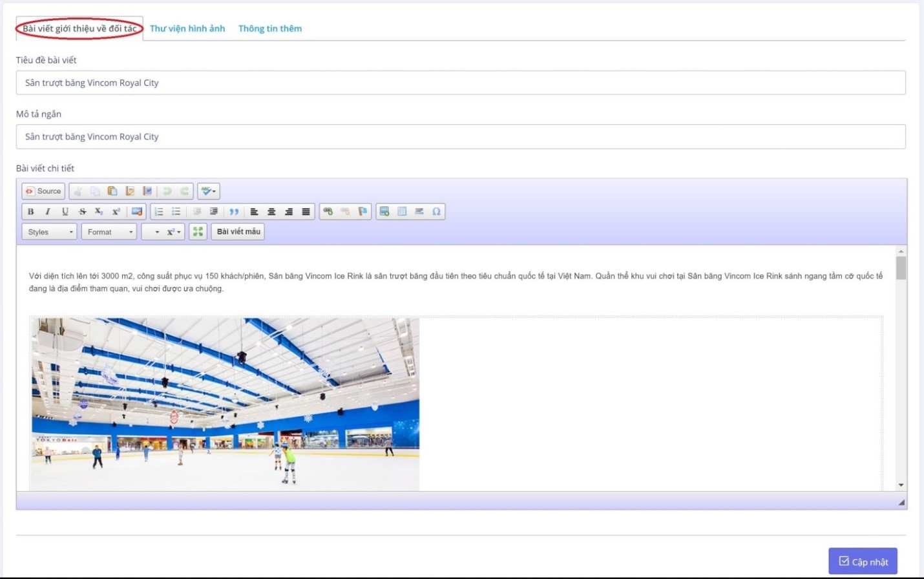Click Paste from Word icon
Image resolution: width=924 pixels, height=579 pixels.
pyautogui.click(x=147, y=191)
